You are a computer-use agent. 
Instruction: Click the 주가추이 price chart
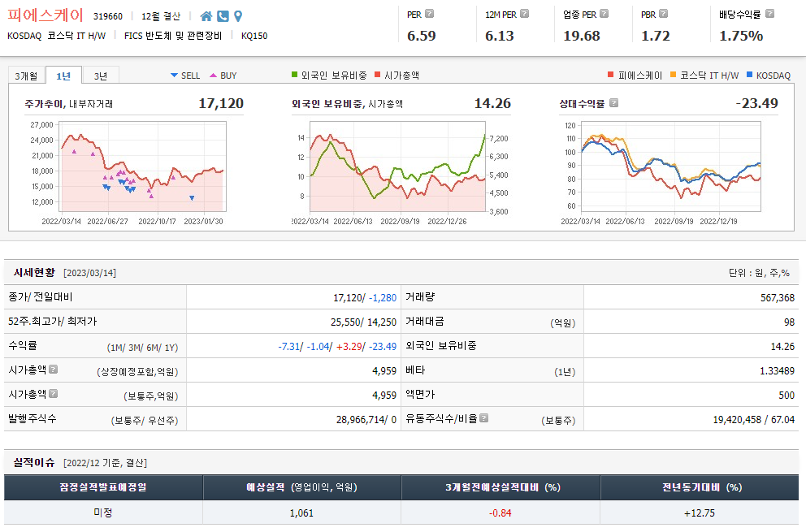click(x=143, y=166)
